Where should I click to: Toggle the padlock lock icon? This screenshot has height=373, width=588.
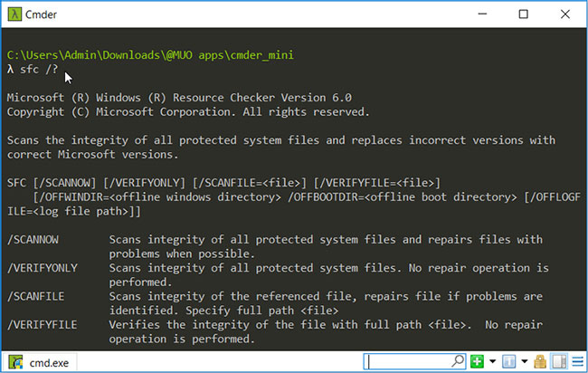[540, 362]
